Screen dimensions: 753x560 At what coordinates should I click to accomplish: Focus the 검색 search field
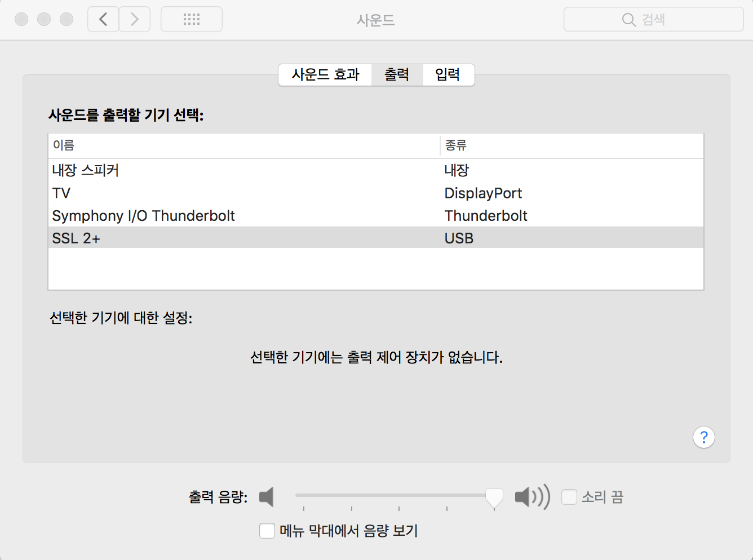point(654,19)
